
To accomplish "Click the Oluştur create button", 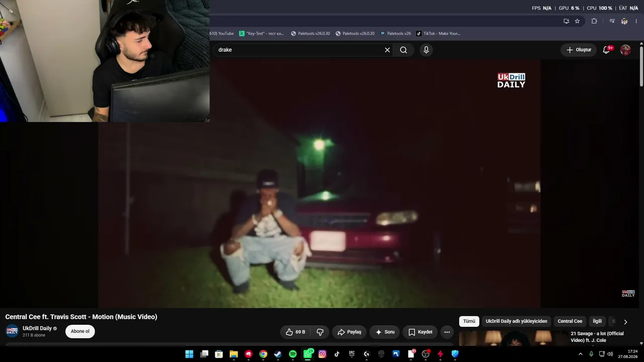I will click(x=579, y=50).
